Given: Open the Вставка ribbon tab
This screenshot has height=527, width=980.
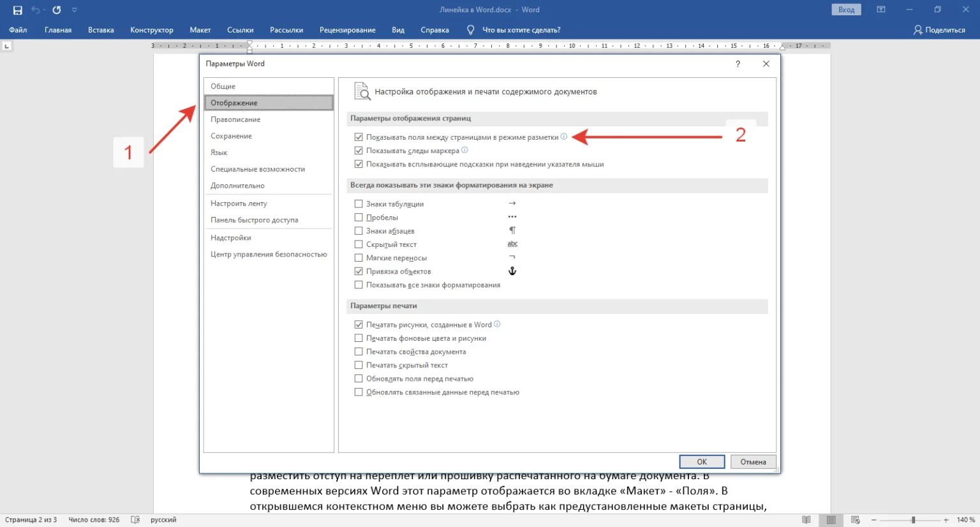Looking at the screenshot, I should pyautogui.click(x=101, y=30).
